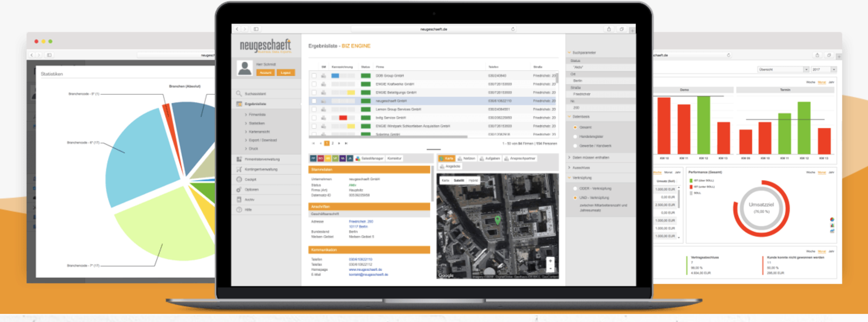Open the Hilfe question mark icon

click(239, 210)
